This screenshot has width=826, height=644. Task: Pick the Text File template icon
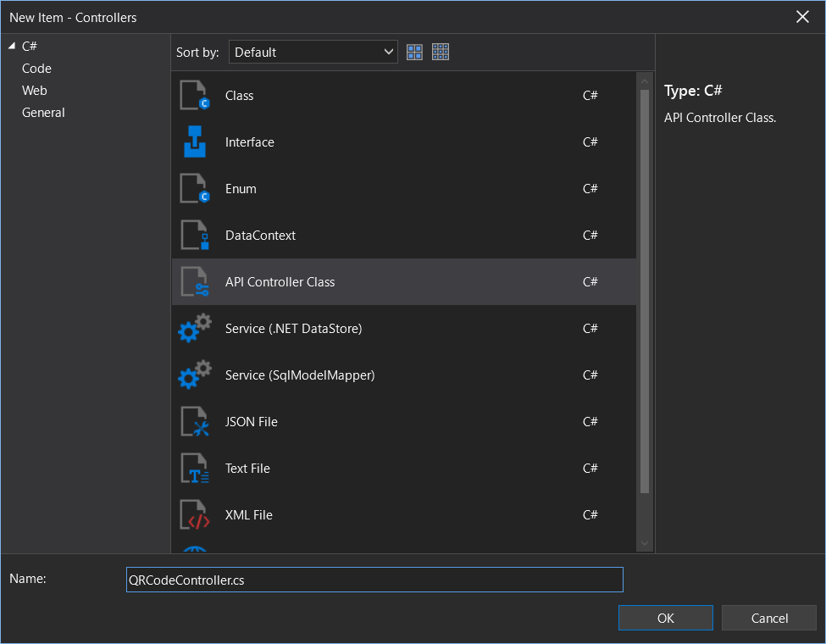click(194, 469)
